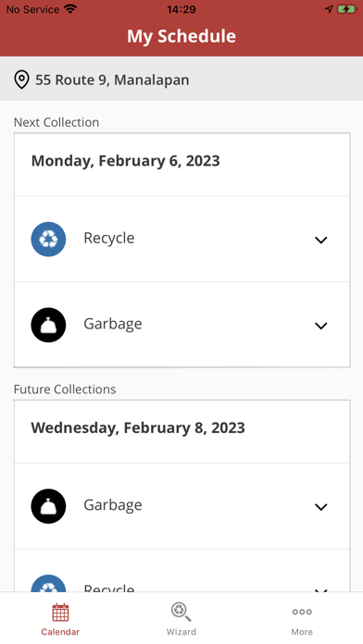Expand the Garbage chevron for February 8
The height and width of the screenshot is (644, 363).
point(320,507)
